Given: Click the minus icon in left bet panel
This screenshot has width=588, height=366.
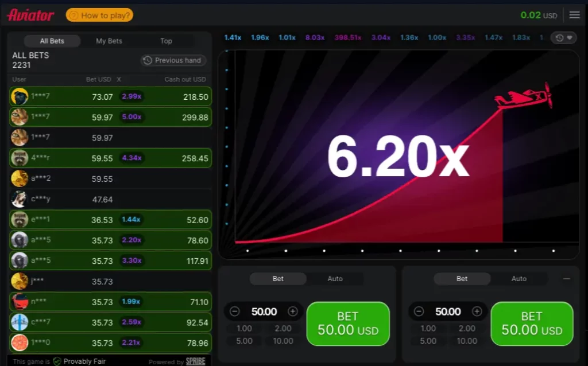Looking at the screenshot, I should 234,312.
